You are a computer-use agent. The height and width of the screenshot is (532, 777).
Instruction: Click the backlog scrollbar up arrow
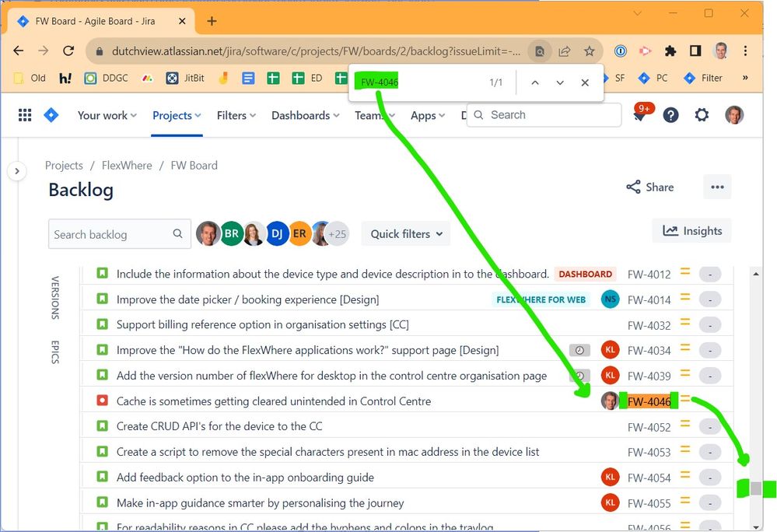(756, 274)
